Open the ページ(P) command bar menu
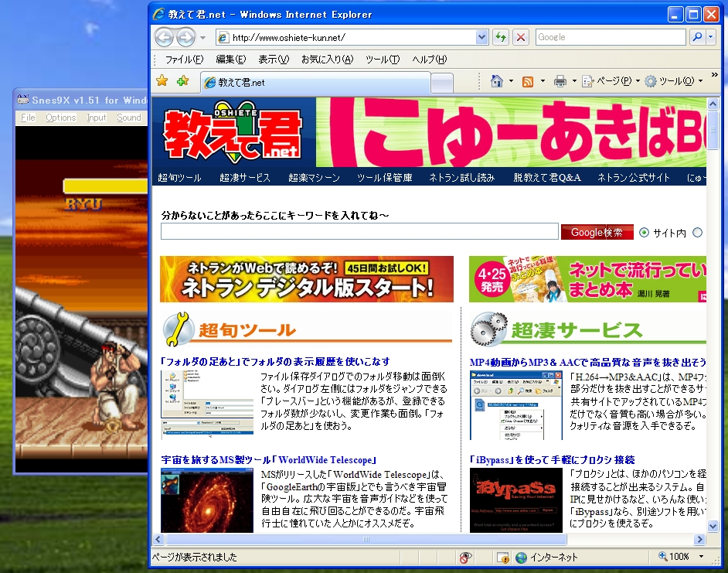 coord(611,81)
